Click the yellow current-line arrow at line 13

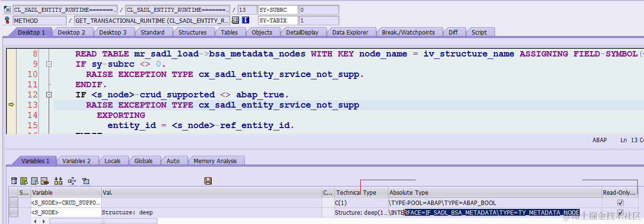11,105
